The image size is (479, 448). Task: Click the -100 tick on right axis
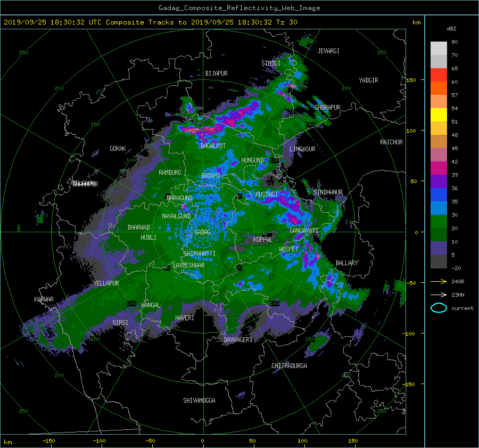[x=408, y=333]
